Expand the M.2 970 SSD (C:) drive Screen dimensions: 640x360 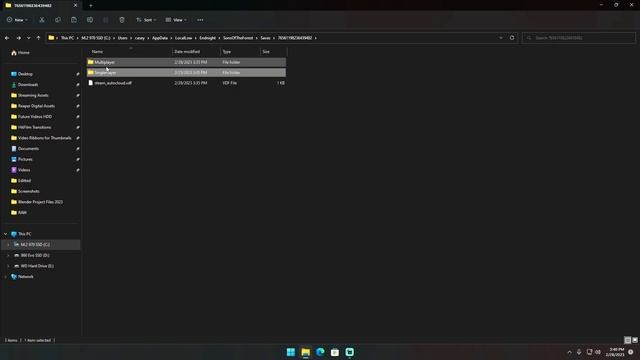point(8,244)
